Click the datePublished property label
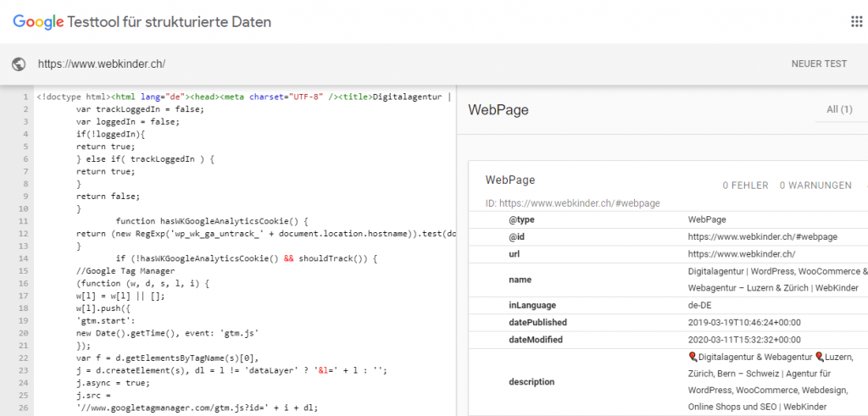 click(x=538, y=323)
